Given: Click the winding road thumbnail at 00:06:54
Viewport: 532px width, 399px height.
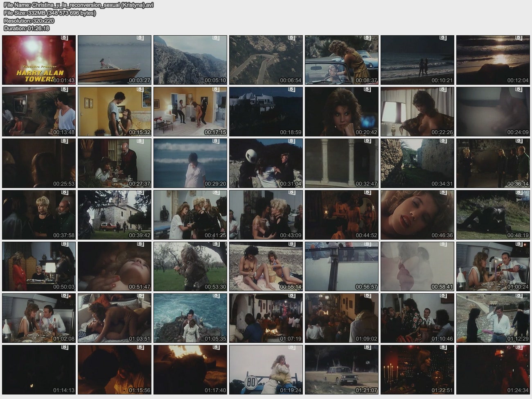Looking at the screenshot, I should click(x=266, y=60).
